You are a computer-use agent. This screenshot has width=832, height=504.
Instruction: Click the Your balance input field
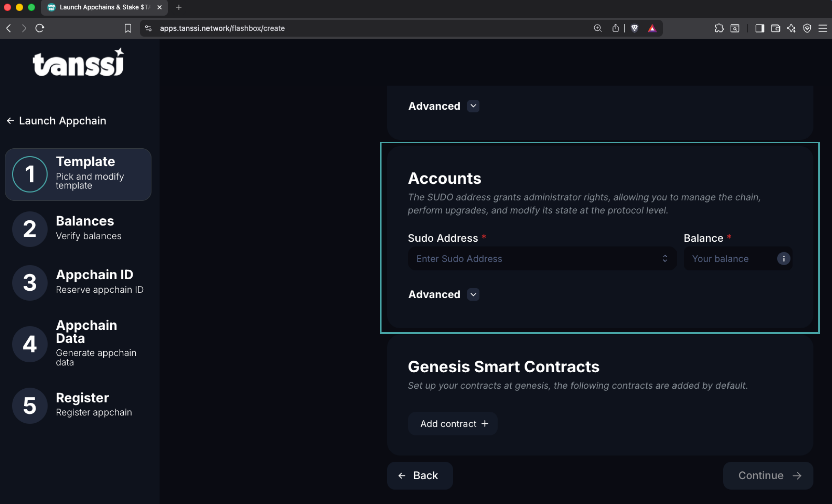click(x=729, y=259)
